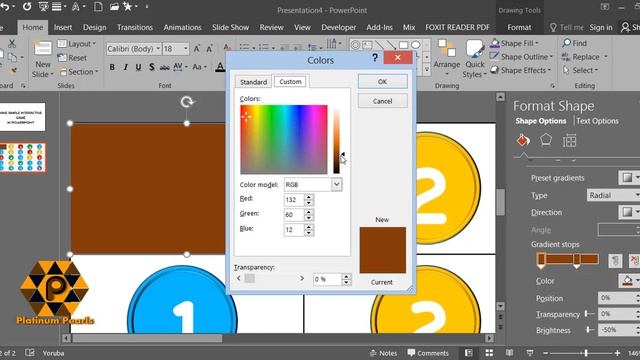Click the rotation handle above the brown rectangle

[x=187, y=102]
